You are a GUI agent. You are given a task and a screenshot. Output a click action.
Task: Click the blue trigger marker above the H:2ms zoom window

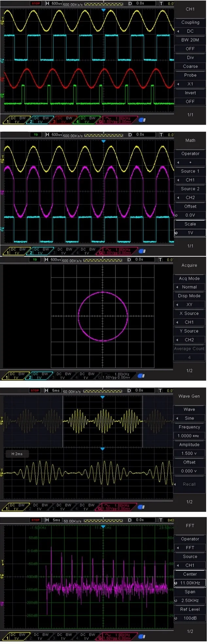[x=102, y=449]
